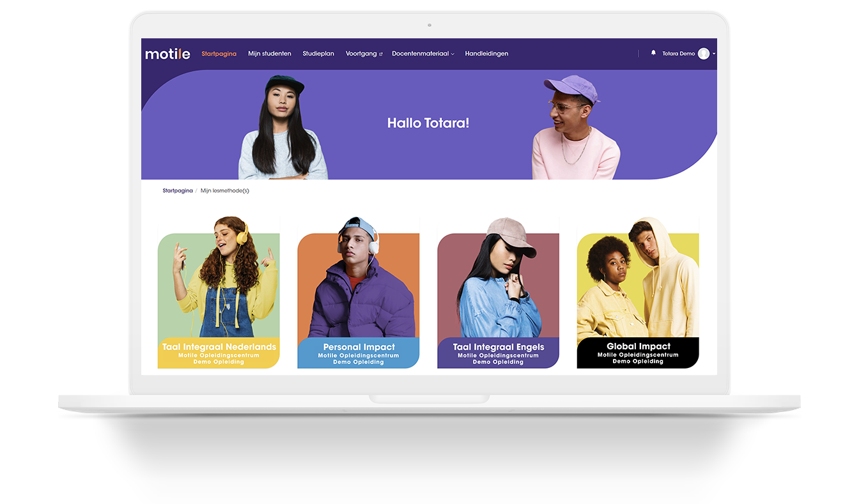The height and width of the screenshot is (504, 852).
Task: Open the Personal Impact course image
Action: pyautogui.click(x=358, y=281)
